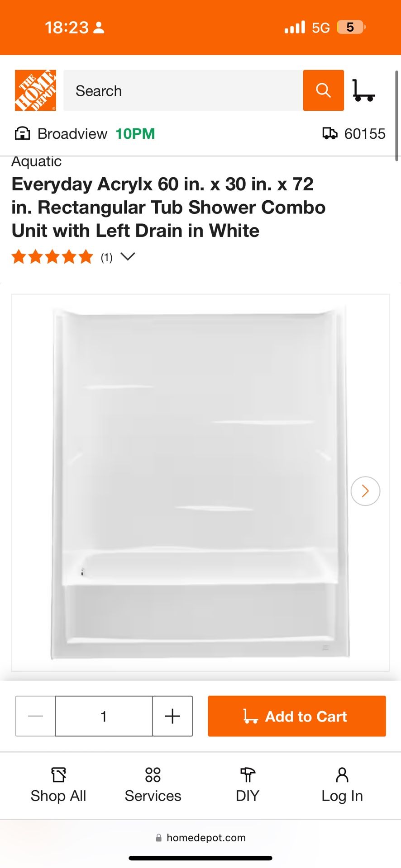The height and width of the screenshot is (868, 401).
Task: Open Broadview 10PM store details
Action: (96, 133)
